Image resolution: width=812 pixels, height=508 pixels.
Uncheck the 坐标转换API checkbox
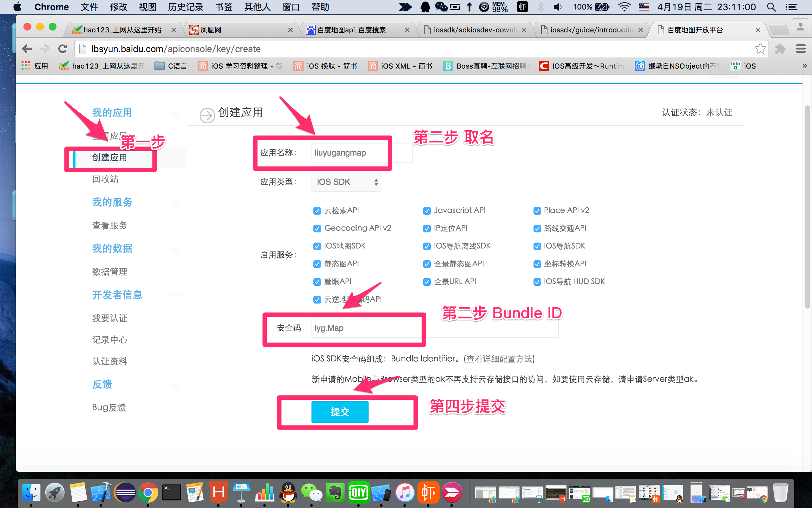(537, 264)
